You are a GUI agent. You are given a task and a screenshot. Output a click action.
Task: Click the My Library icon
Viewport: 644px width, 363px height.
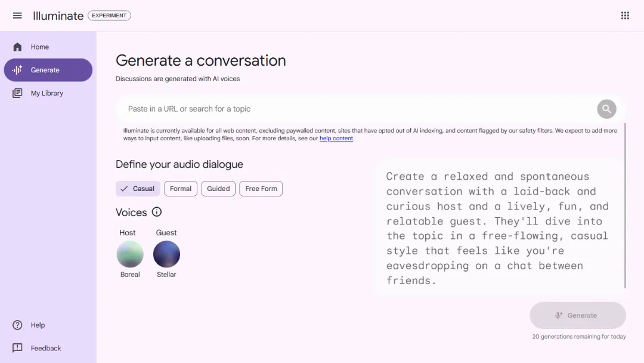pos(17,93)
